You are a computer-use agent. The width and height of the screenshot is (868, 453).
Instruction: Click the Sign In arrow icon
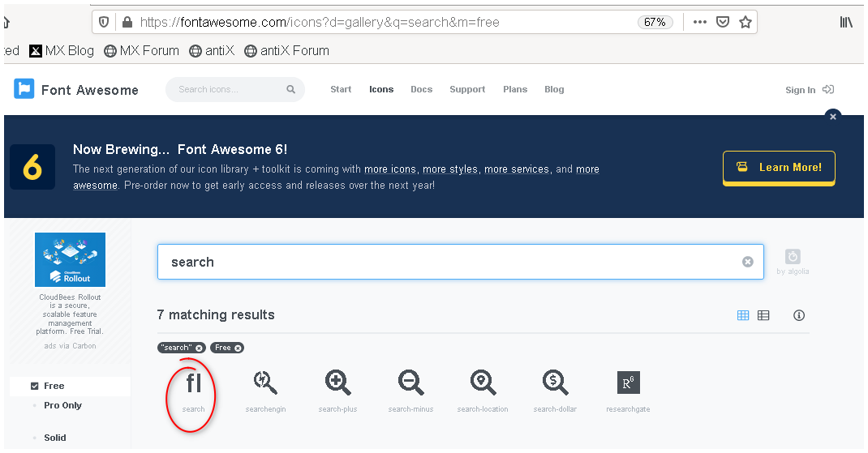point(828,90)
